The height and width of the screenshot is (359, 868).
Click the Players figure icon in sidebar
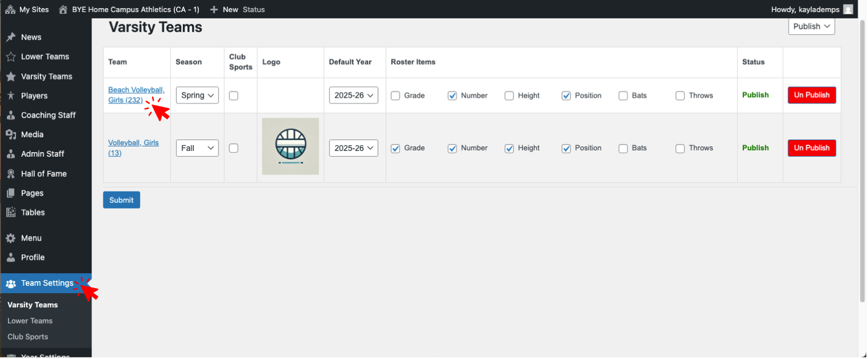click(x=10, y=95)
